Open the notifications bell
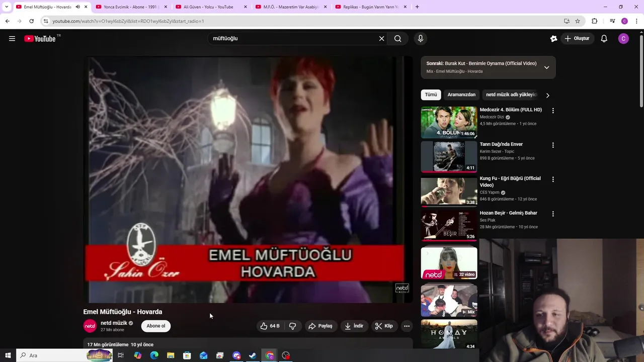Screen dimensions: 644x362 click(x=604, y=39)
